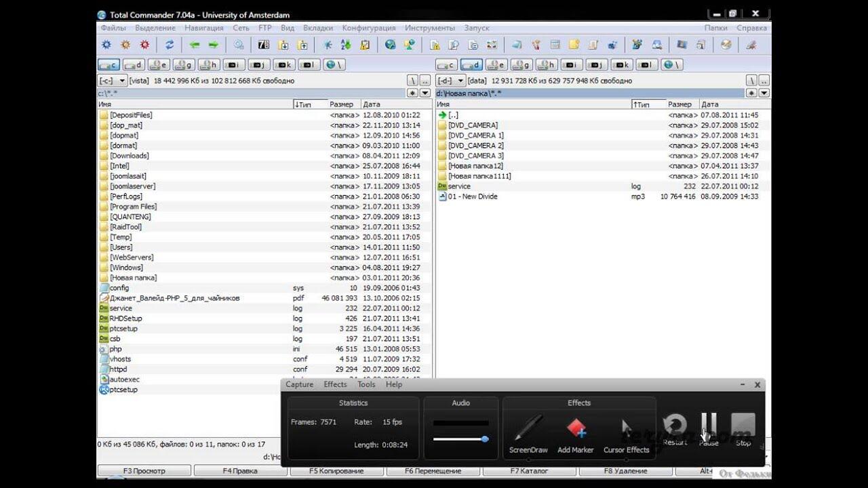Screen dimensions: 868x488
Task: Click the F5 Копирование button
Action: (x=337, y=470)
